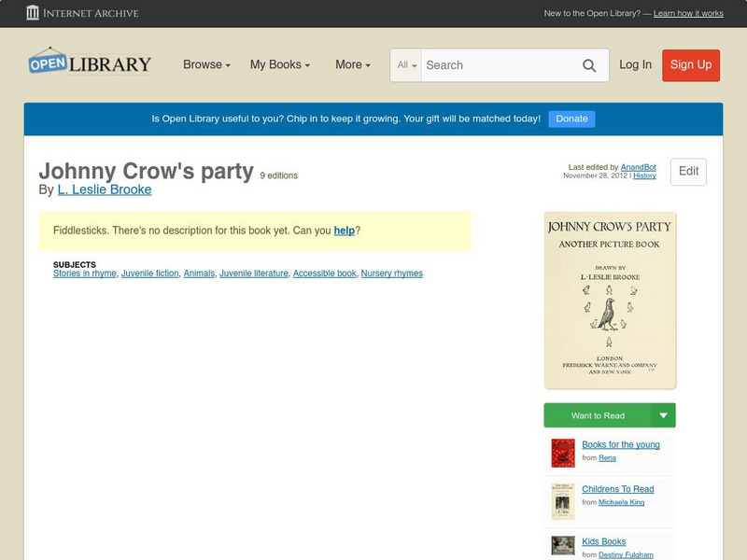Click the Nursery rhymes subject link

(393, 273)
